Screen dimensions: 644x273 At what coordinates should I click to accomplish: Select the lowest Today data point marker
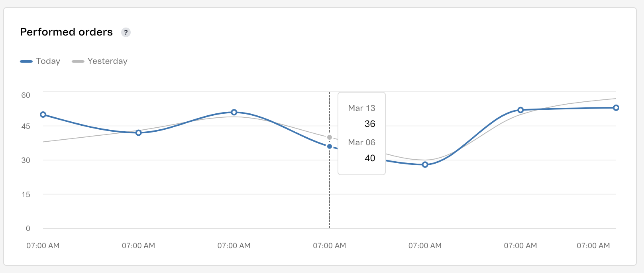tap(425, 164)
